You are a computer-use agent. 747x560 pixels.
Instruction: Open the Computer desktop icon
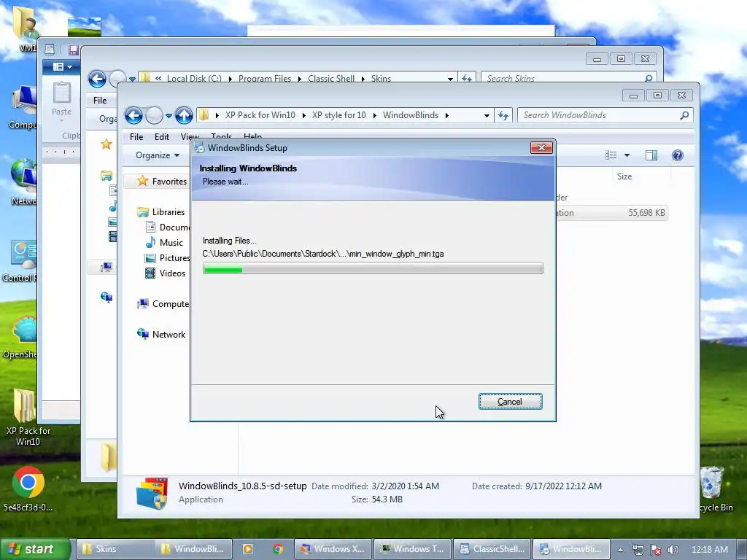click(x=23, y=107)
